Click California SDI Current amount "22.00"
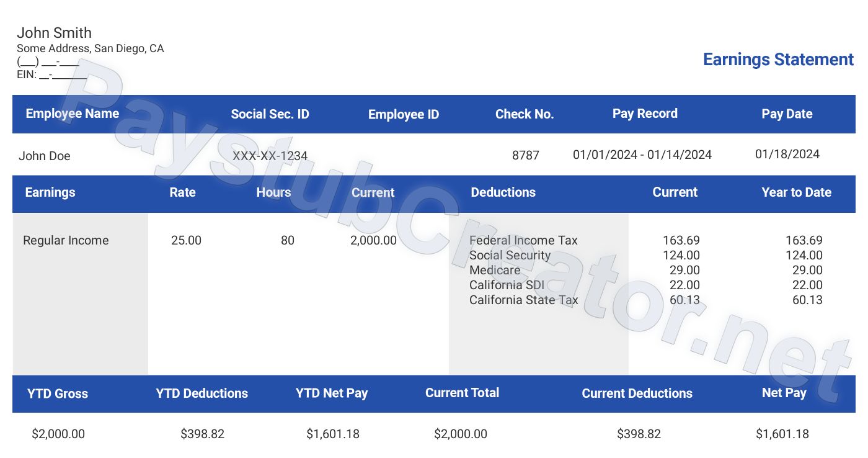 click(684, 285)
